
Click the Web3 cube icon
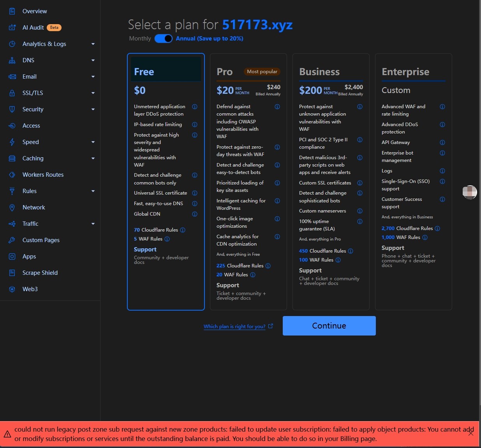(x=12, y=289)
